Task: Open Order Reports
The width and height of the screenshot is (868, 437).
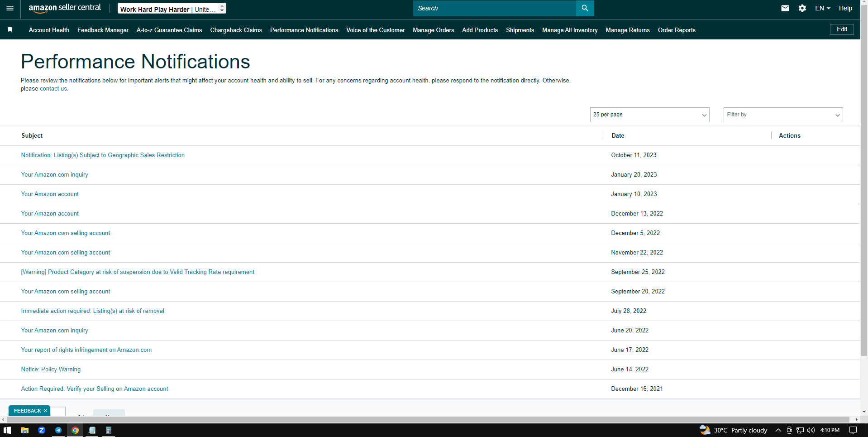Action: click(677, 30)
